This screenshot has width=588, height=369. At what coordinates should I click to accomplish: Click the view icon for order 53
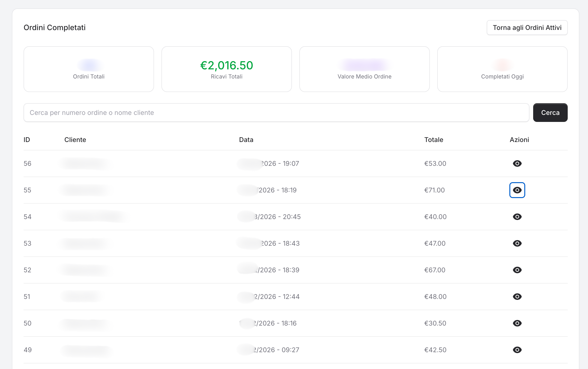(518, 243)
